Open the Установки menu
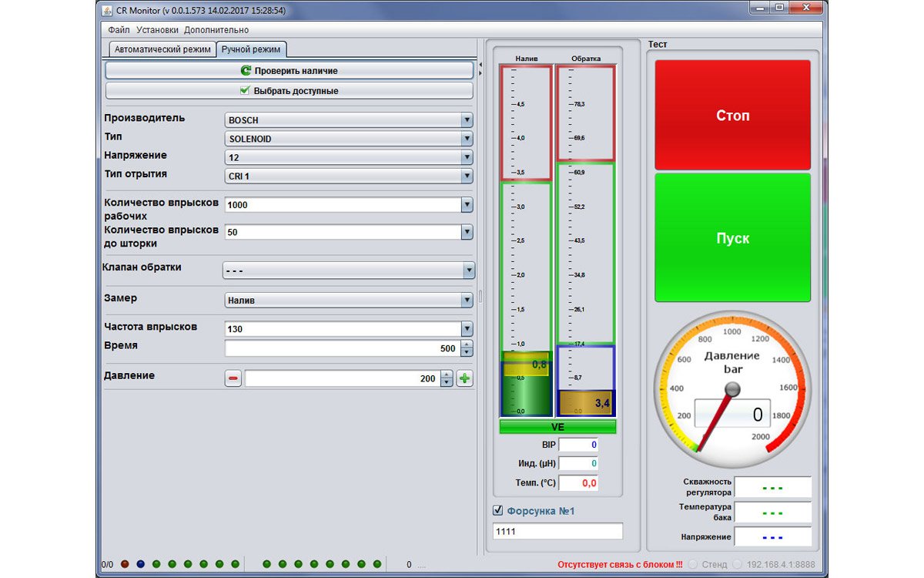 pyautogui.click(x=157, y=30)
